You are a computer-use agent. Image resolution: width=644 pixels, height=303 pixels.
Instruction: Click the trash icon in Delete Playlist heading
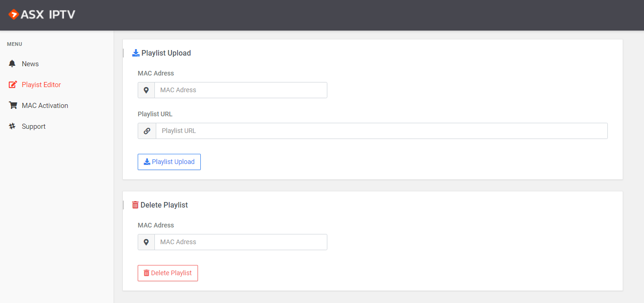tap(135, 205)
